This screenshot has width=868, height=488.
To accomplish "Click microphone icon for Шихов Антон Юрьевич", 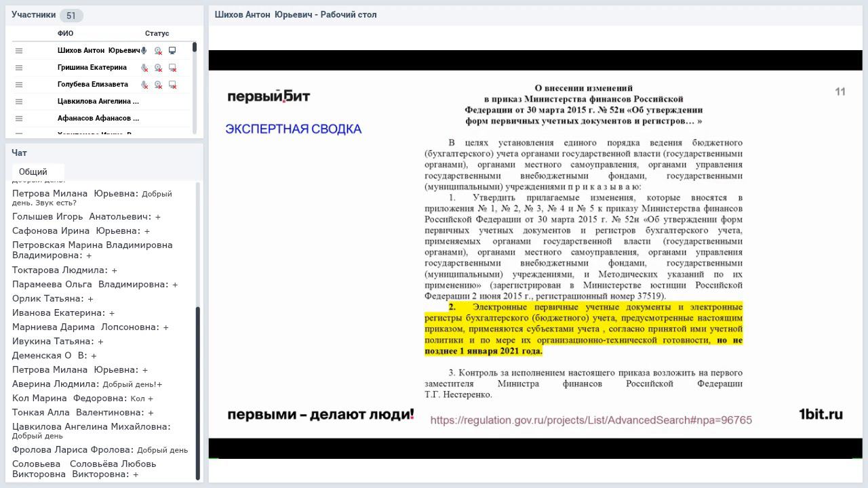I will (x=144, y=51).
